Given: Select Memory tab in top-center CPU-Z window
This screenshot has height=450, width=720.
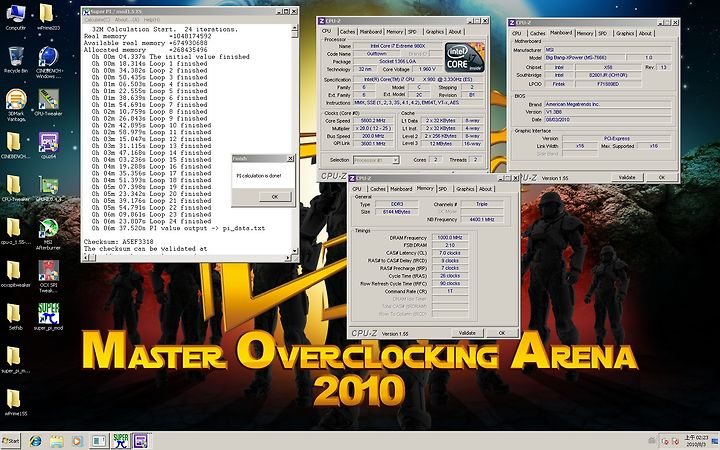Looking at the screenshot, I should coord(394,32).
